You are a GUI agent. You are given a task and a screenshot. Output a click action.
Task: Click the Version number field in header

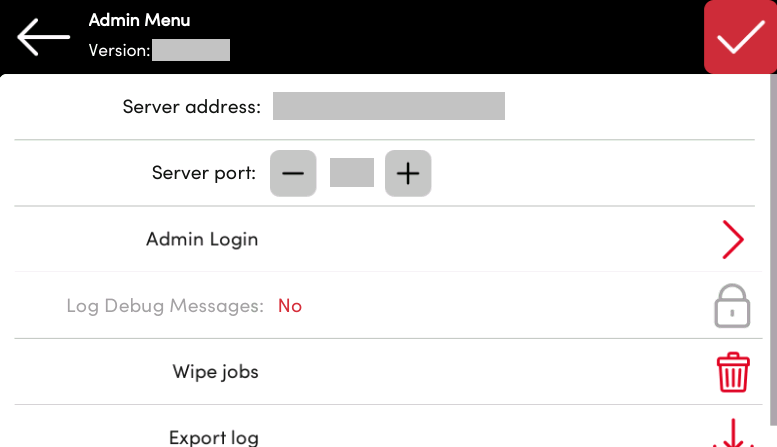pyautogui.click(x=191, y=50)
